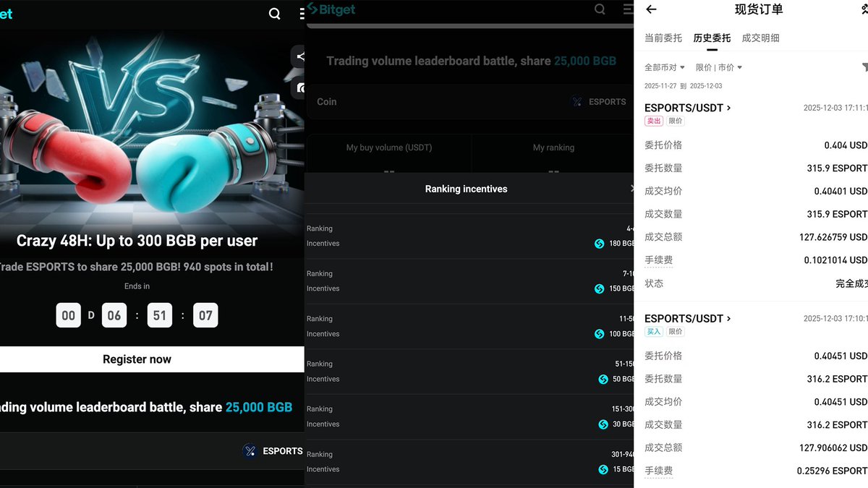Tap the 'My ranking' label
The height and width of the screenshot is (488, 868).
(x=553, y=147)
